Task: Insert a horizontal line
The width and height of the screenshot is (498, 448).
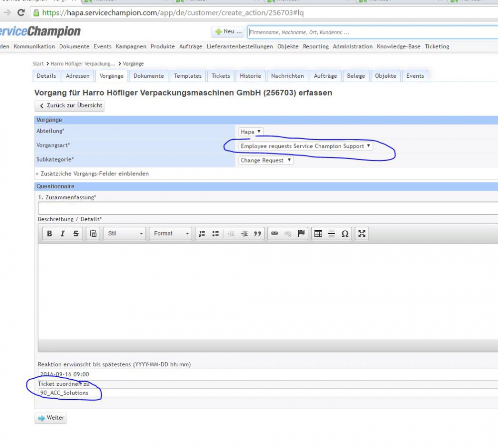Action: click(x=332, y=234)
